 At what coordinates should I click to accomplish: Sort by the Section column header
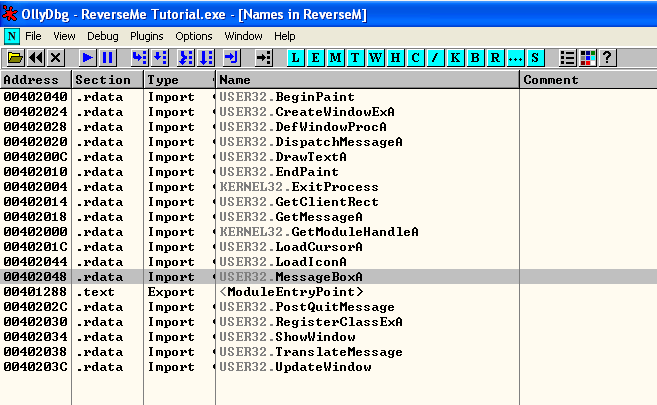(108, 80)
